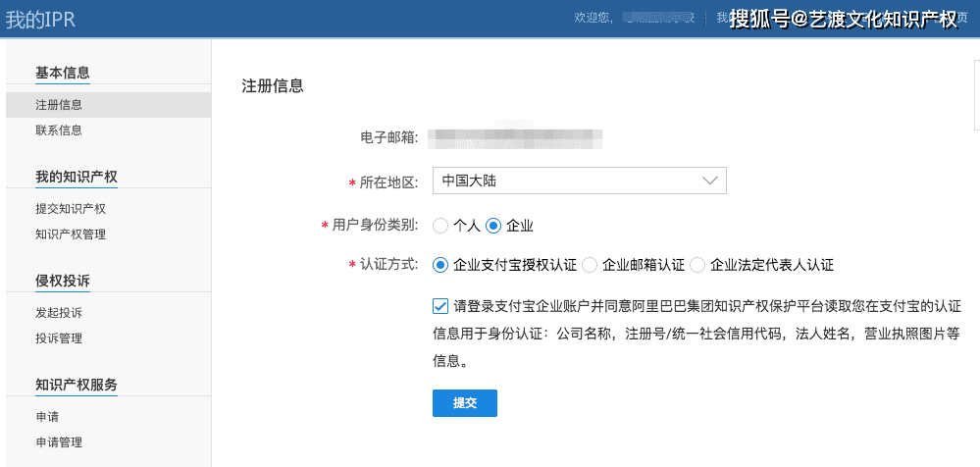Image resolution: width=980 pixels, height=467 pixels.
Task: Click the 侵权投诉 section heading
Action: (63, 281)
